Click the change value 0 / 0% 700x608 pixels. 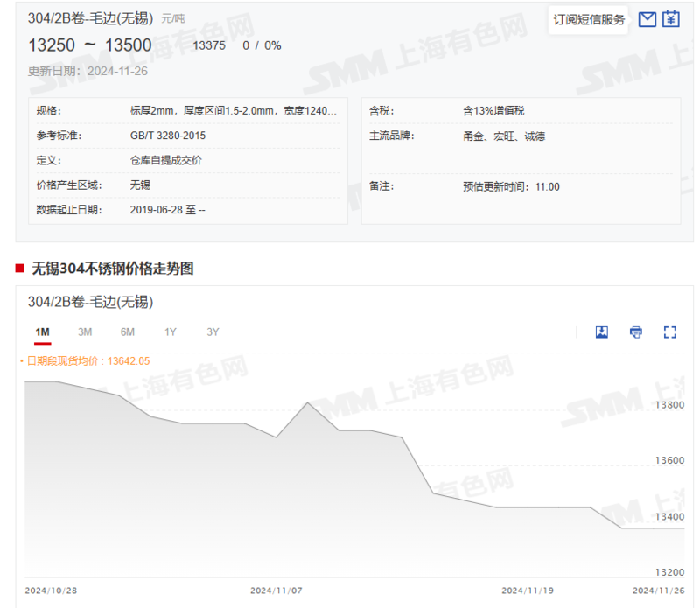point(262,45)
